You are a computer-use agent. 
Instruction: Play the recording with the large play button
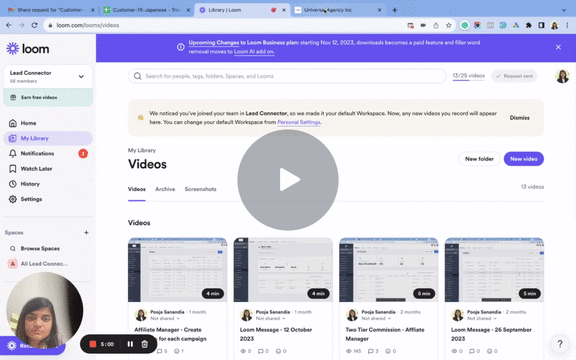(x=288, y=180)
